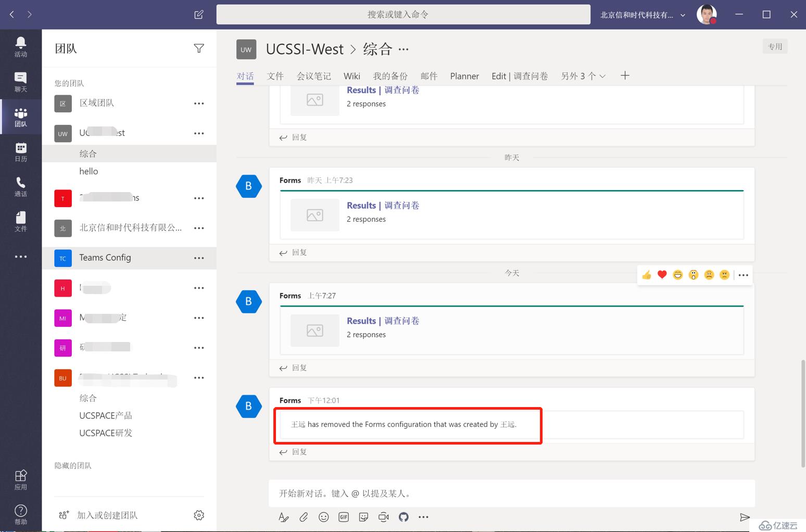Open the Teams (团队) sidebar icon
Screen dimensions: 806x532
click(21, 117)
